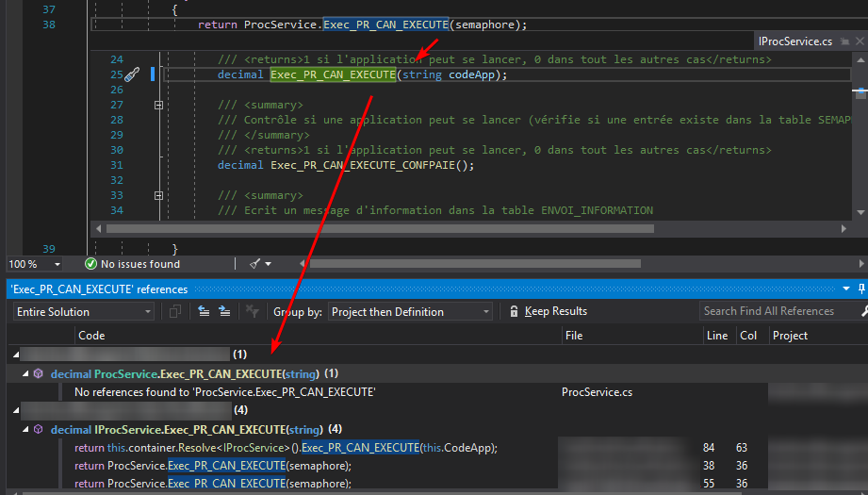Collapse the first blurred project group with (1)
This screenshot has height=495, width=868.
coord(15,355)
